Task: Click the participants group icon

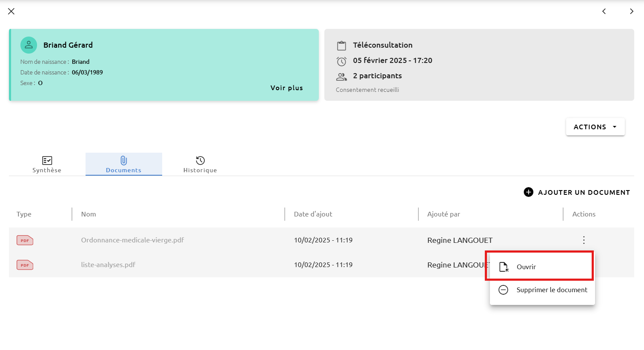Action: [341, 77]
